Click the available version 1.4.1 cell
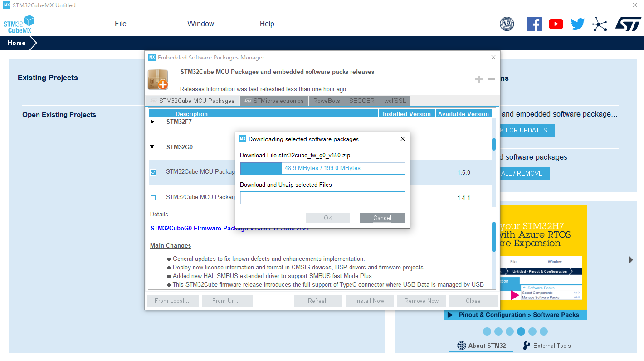 pos(463,198)
